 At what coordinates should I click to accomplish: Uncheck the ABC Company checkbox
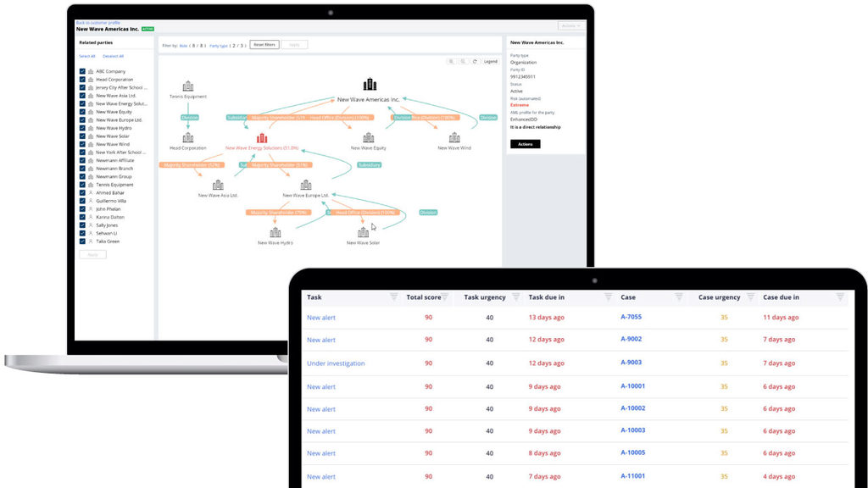click(x=82, y=72)
